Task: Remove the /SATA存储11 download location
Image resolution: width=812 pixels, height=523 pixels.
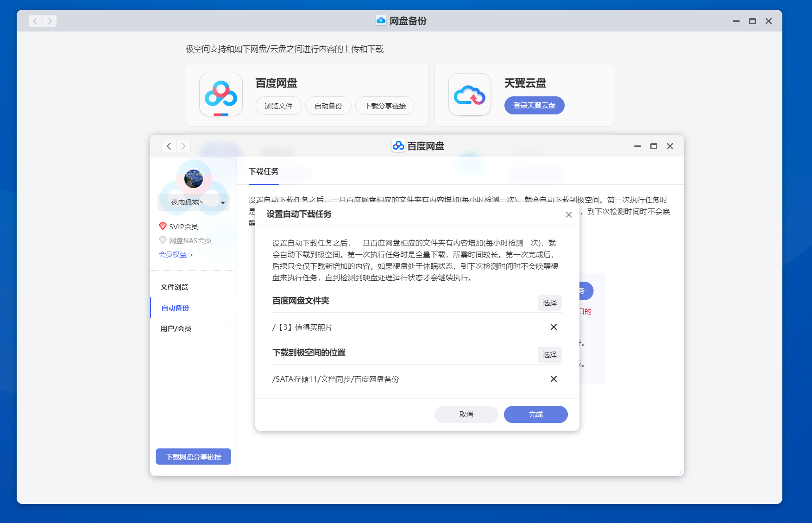Action: tap(554, 379)
